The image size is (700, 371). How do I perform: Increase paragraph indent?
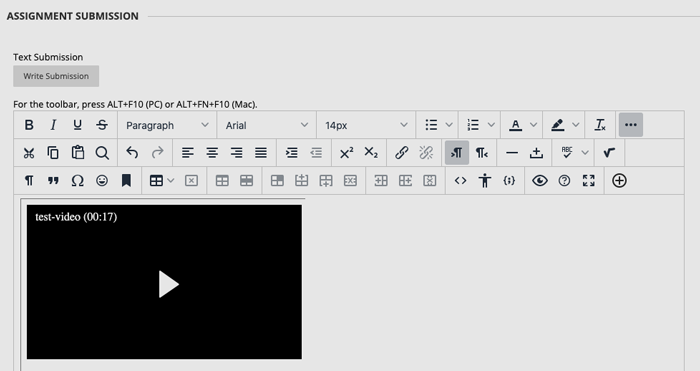pyautogui.click(x=292, y=153)
